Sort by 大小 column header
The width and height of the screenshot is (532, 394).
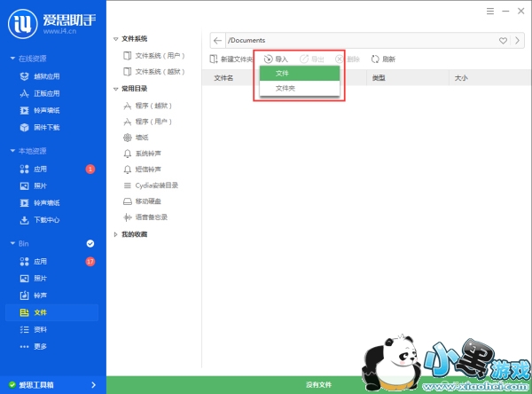point(461,78)
